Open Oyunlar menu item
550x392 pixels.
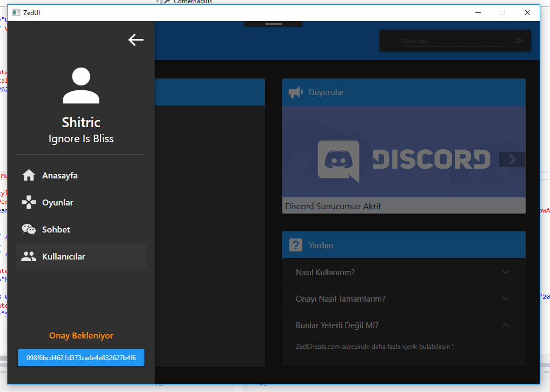pyautogui.click(x=81, y=202)
